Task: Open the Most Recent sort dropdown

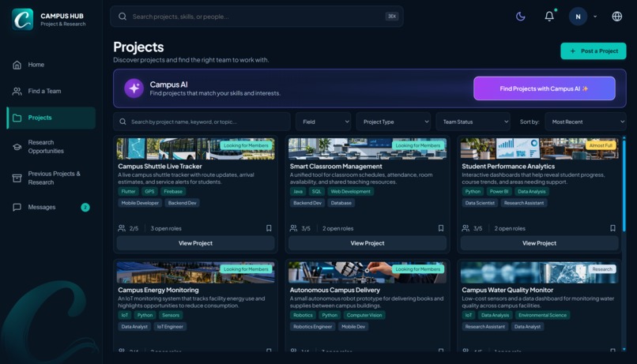Action: coord(586,122)
